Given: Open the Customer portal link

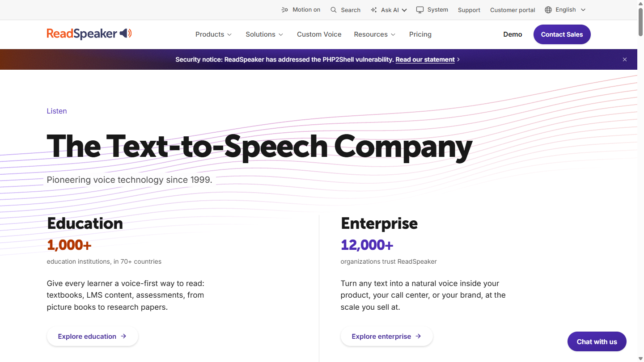Looking at the screenshot, I should (513, 10).
